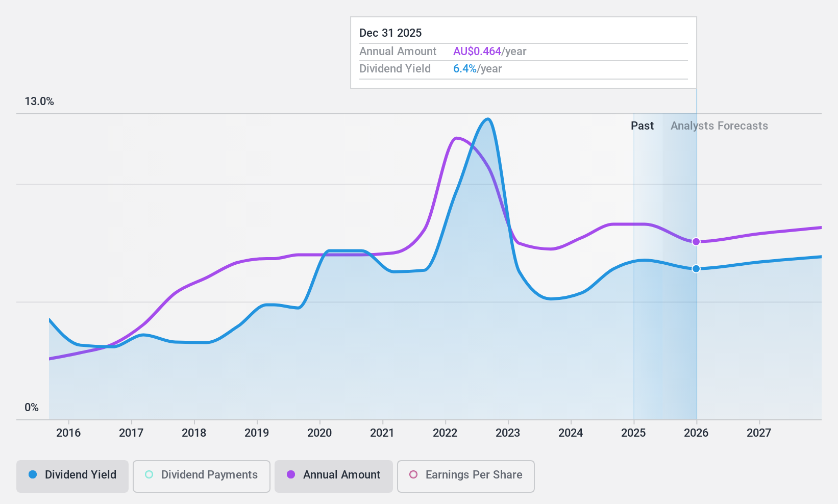Screen dimensions: 838x504
Task: Click the 2025 x-axis label
Action: (x=633, y=433)
